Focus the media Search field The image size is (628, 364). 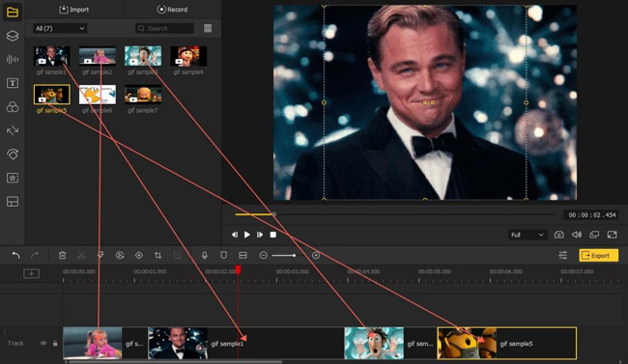point(164,28)
